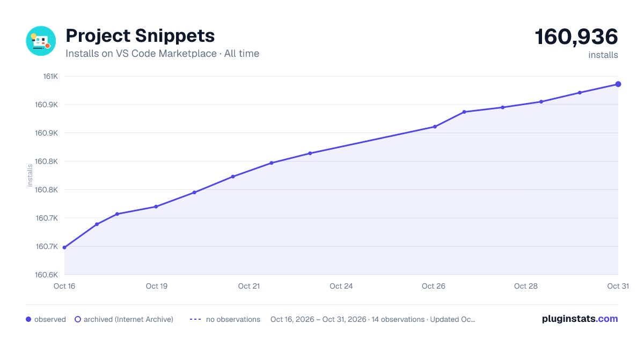Click the pluginstats.com link

tap(580, 319)
